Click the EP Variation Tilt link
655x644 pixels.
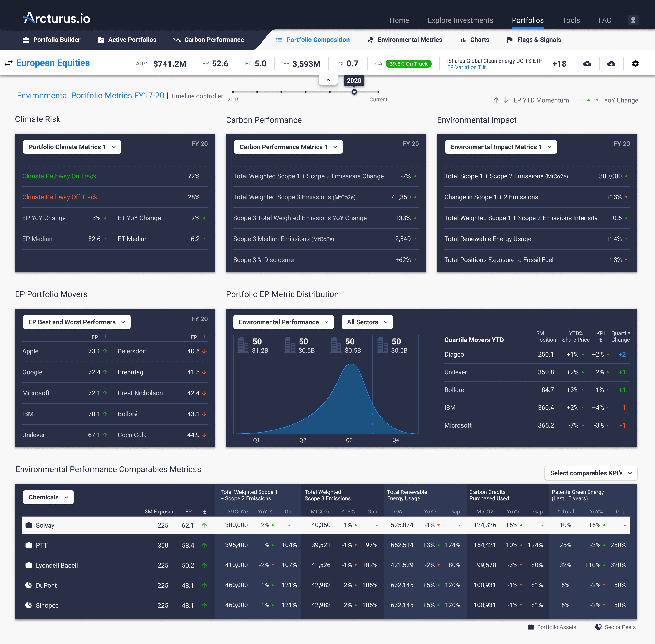pyautogui.click(x=466, y=67)
